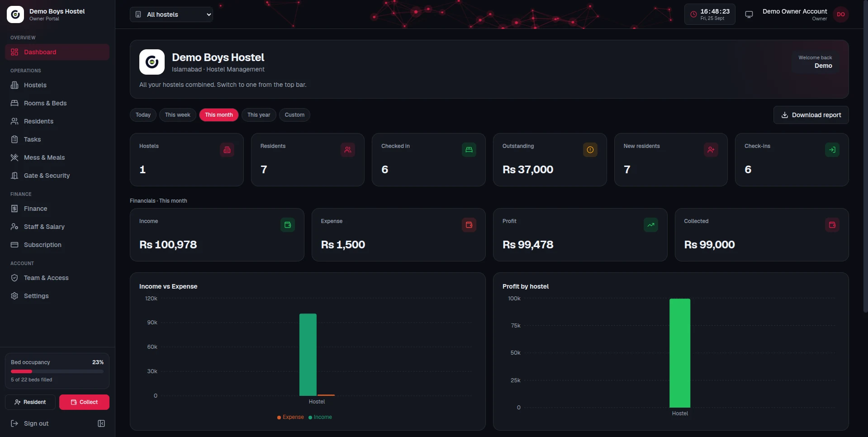Click the green Profit by hostel bar
Screen dimensions: 868x437
point(680,353)
